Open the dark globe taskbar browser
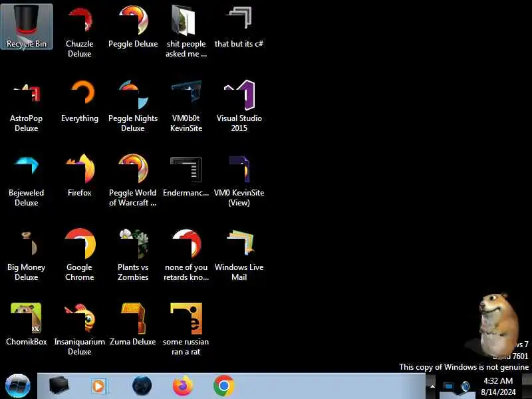Viewport: 532px width, 399px height. click(x=142, y=386)
